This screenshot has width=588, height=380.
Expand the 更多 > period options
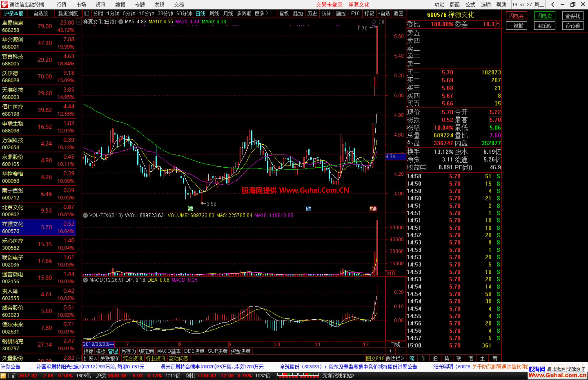pyautogui.click(x=262, y=13)
